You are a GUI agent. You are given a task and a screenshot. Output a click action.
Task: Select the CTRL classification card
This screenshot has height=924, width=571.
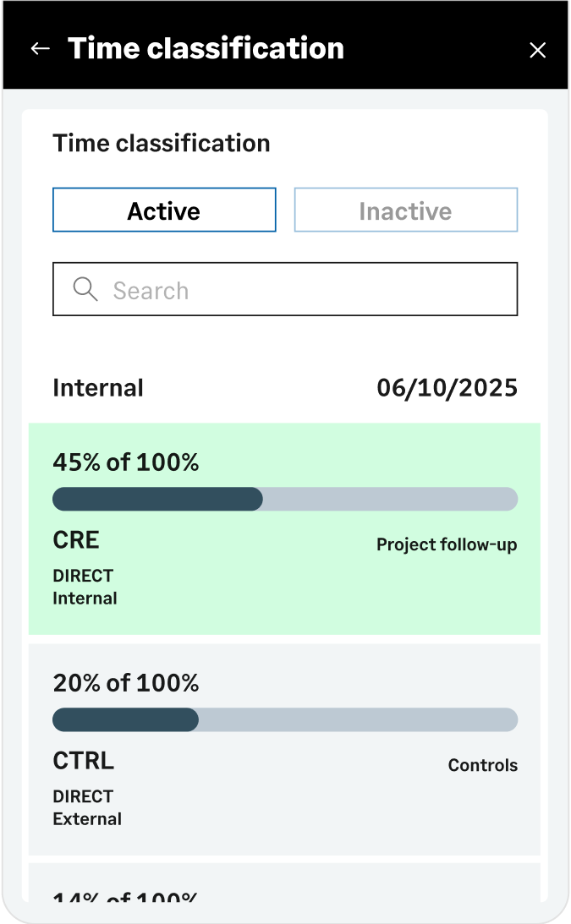click(284, 749)
